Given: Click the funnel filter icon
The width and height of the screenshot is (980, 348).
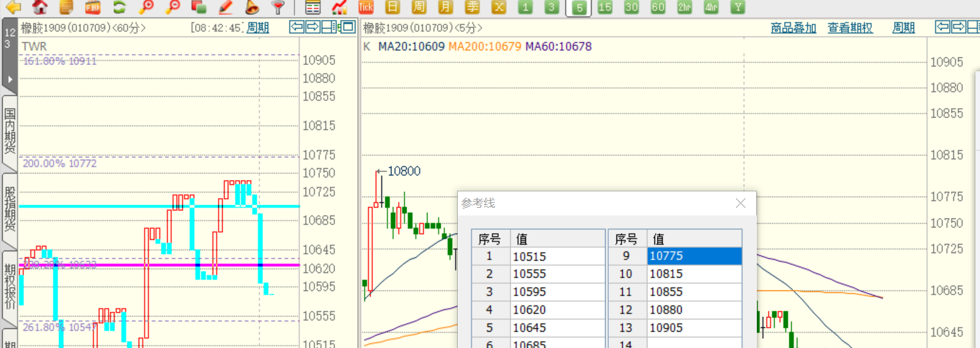Looking at the screenshot, I should (278, 8).
